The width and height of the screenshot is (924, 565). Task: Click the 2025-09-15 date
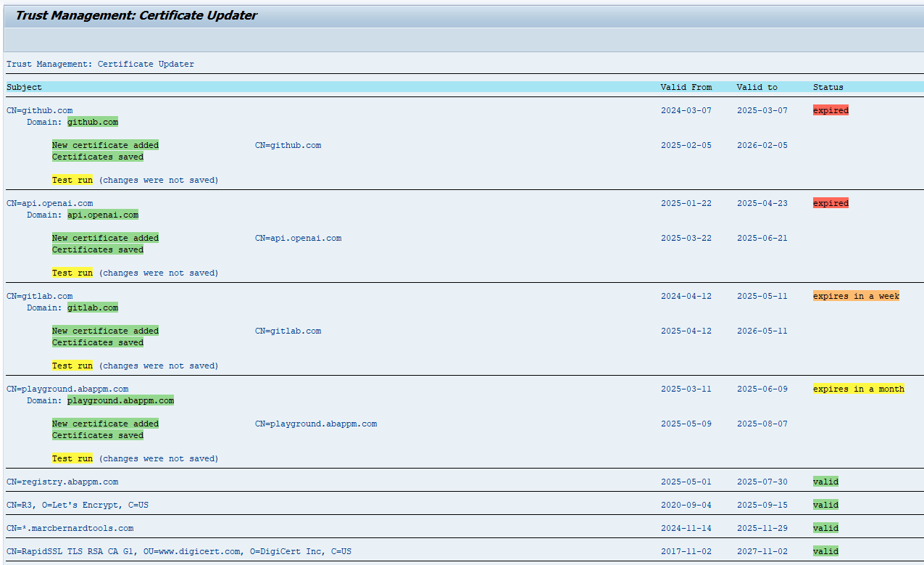pos(762,505)
